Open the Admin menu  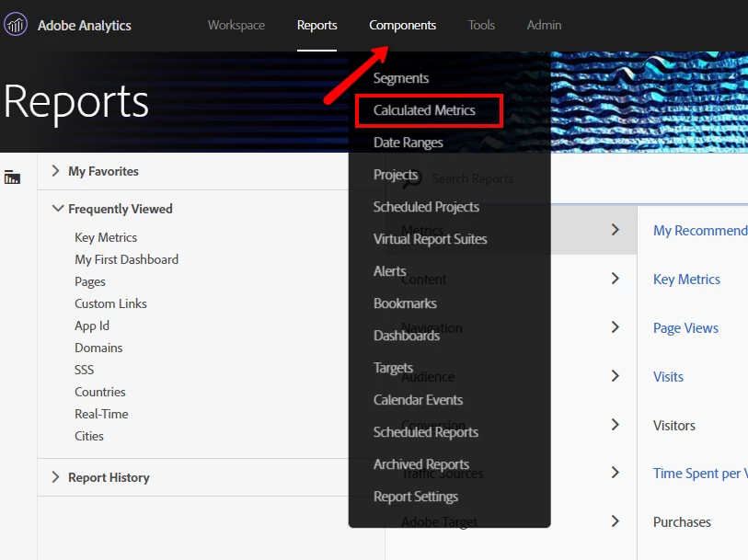coord(544,25)
